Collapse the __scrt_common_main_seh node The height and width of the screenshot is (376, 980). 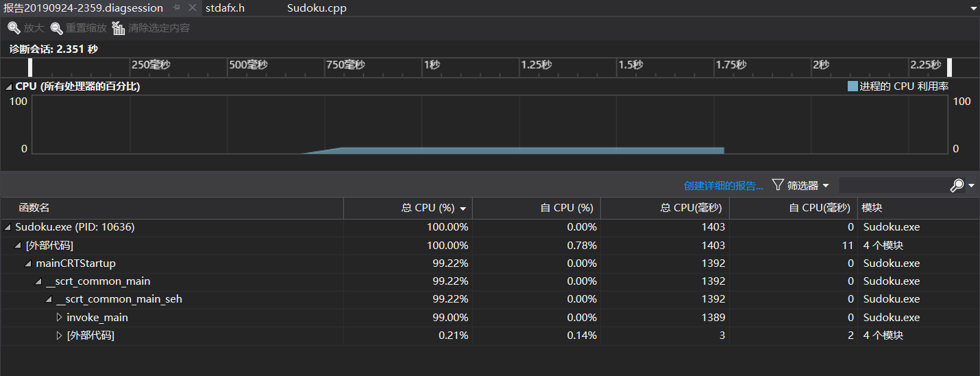click(x=49, y=299)
